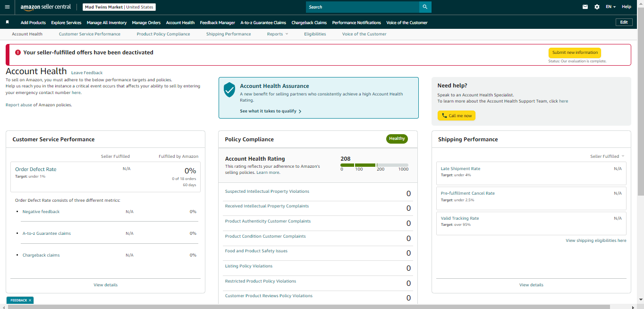The image size is (644, 309).
Task: Switch to Customer Service Performance tab
Action: pyautogui.click(x=90, y=34)
